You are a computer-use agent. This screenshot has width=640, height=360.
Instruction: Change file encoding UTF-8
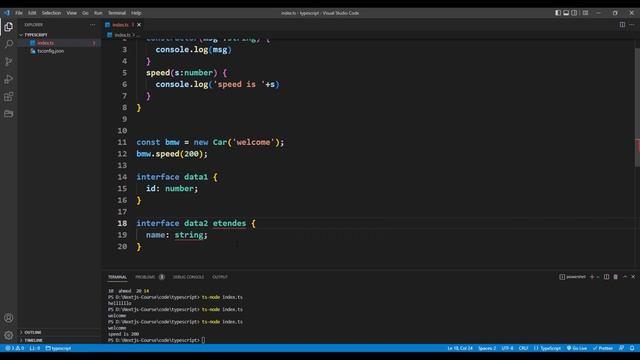(x=507, y=348)
